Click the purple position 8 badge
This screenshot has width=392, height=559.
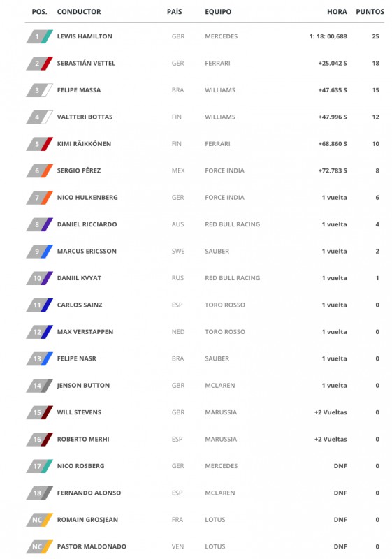coord(40,224)
